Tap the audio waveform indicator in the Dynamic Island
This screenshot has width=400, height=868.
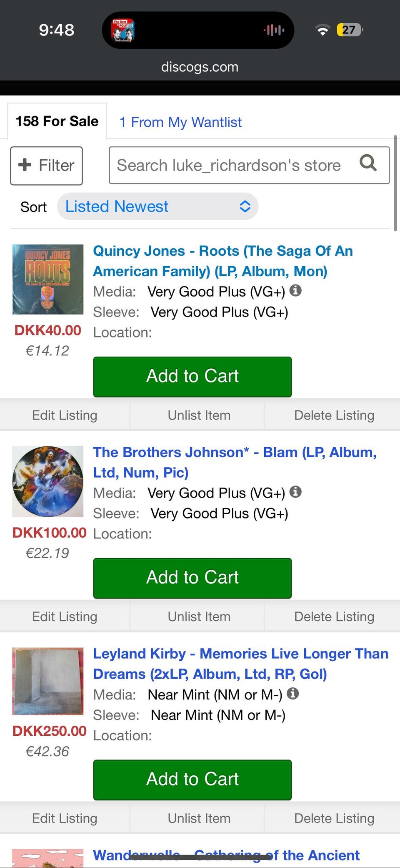point(274,30)
